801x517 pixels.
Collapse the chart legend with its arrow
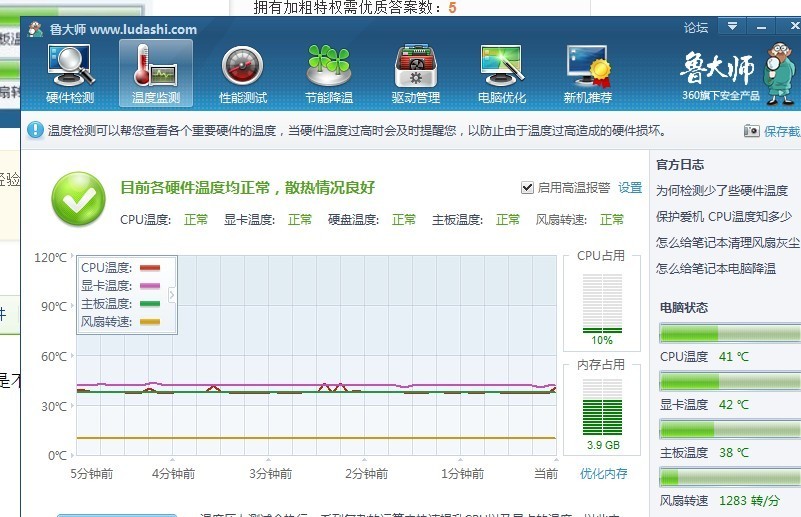coord(172,295)
